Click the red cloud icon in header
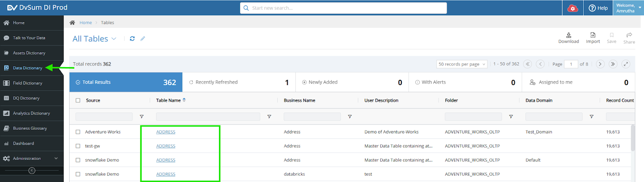644x182 pixels. (x=573, y=8)
